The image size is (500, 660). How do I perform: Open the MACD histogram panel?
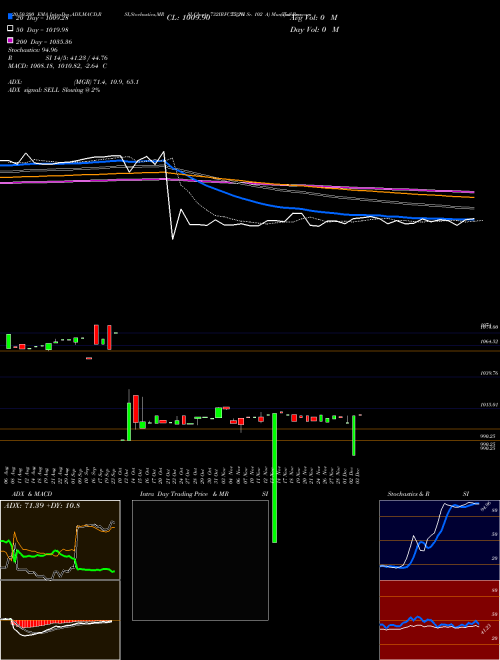click(60, 620)
